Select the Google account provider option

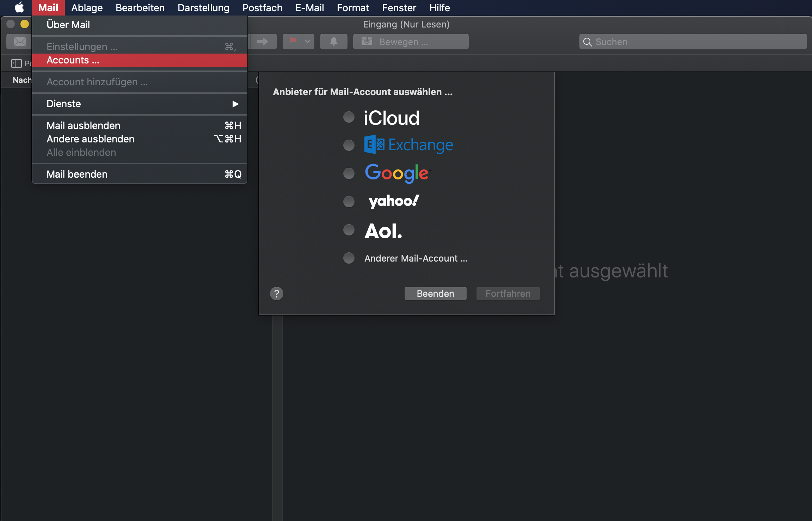(349, 173)
